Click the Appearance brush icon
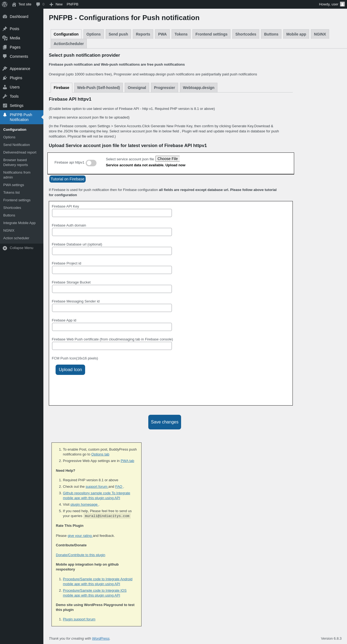347x644 pixels. [5, 69]
